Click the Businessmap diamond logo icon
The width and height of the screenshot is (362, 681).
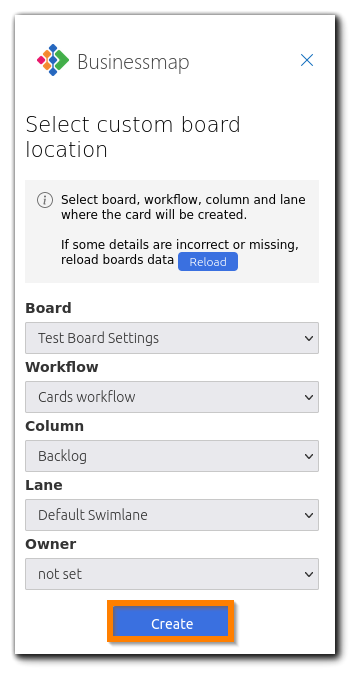[53, 60]
